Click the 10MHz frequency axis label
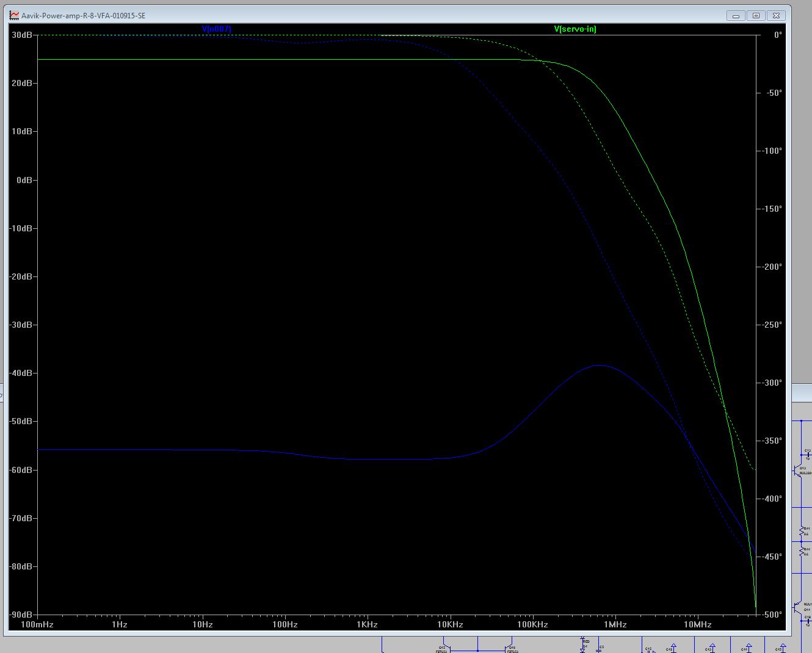Viewport: 812px width, 653px height. click(697, 624)
